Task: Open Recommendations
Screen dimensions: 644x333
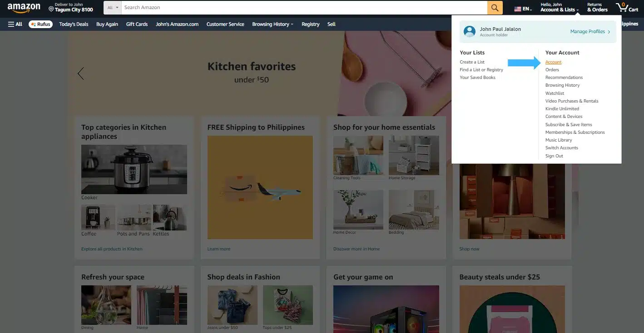Action: point(564,77)
